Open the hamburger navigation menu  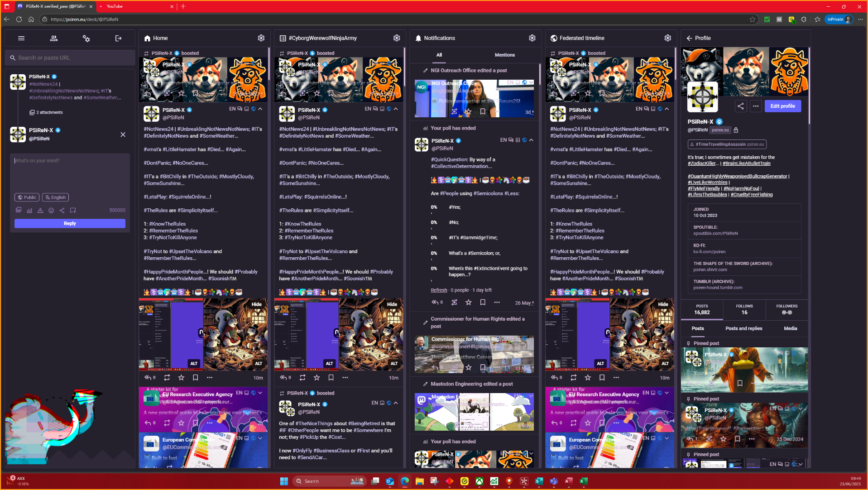click(x=21, y=38)
